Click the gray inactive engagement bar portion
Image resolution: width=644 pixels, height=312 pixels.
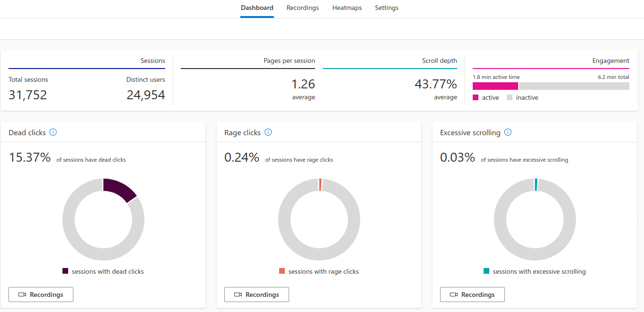(x=574, y=86)
